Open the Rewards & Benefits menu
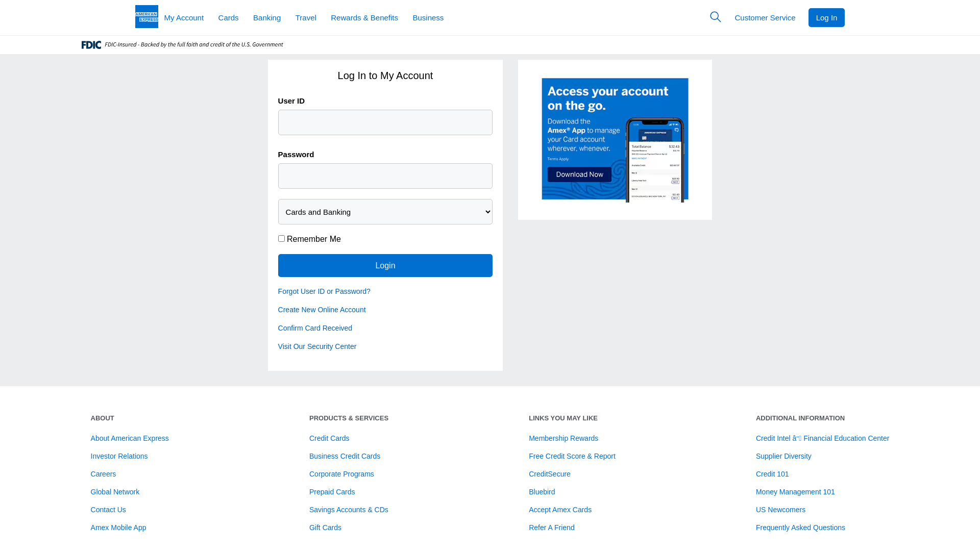This screenshot has height=551, width=980. 364,18
